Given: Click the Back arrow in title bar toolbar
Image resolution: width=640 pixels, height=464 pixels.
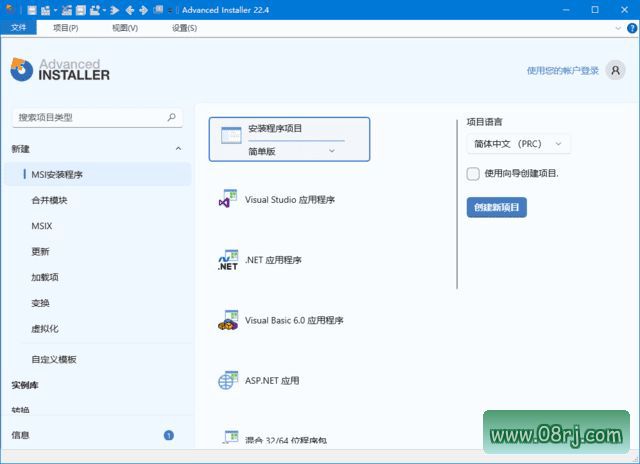Looking at the screenshot, I should (130, 10).
